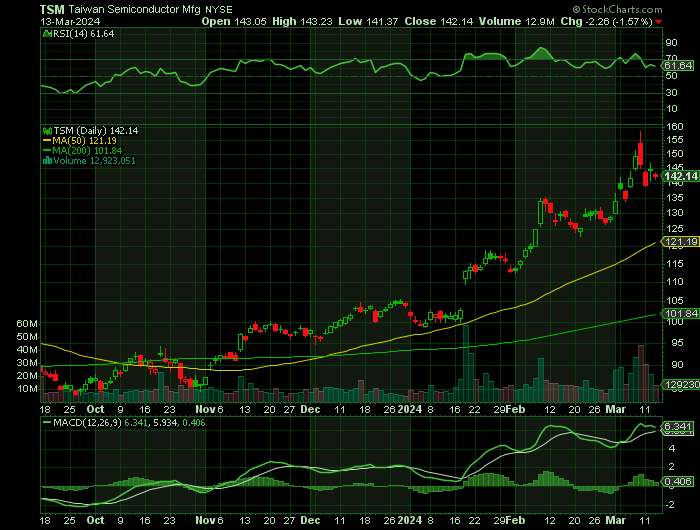The width and height of the screenshot is (700, 530).
Task: Click the 30 label on RSI axis
Action: point(671,93)
